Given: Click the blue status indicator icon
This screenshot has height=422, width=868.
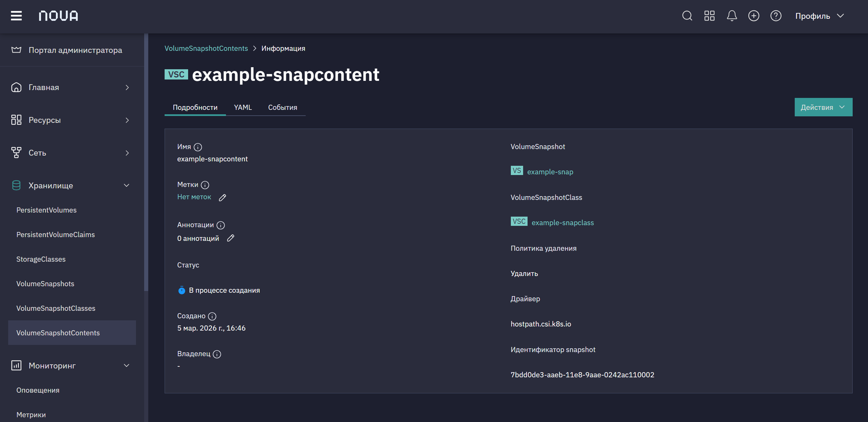Looking at the screenshot, I should click(x=182, y=290).
